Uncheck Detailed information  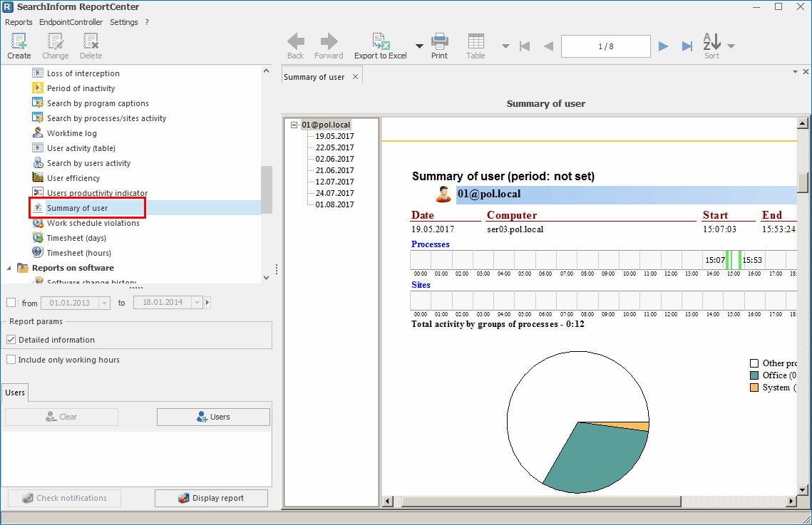[x=11, y=340]
